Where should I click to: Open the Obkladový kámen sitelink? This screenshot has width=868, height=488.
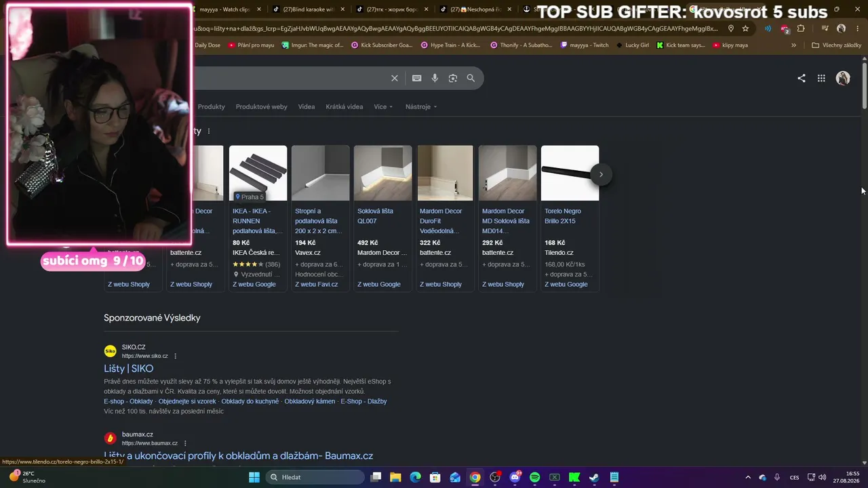pos(310,401)
